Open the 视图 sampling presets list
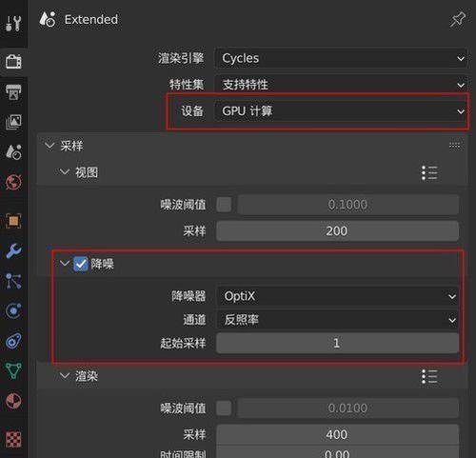Screen dimensions: 476x458 tap(429, 173)
